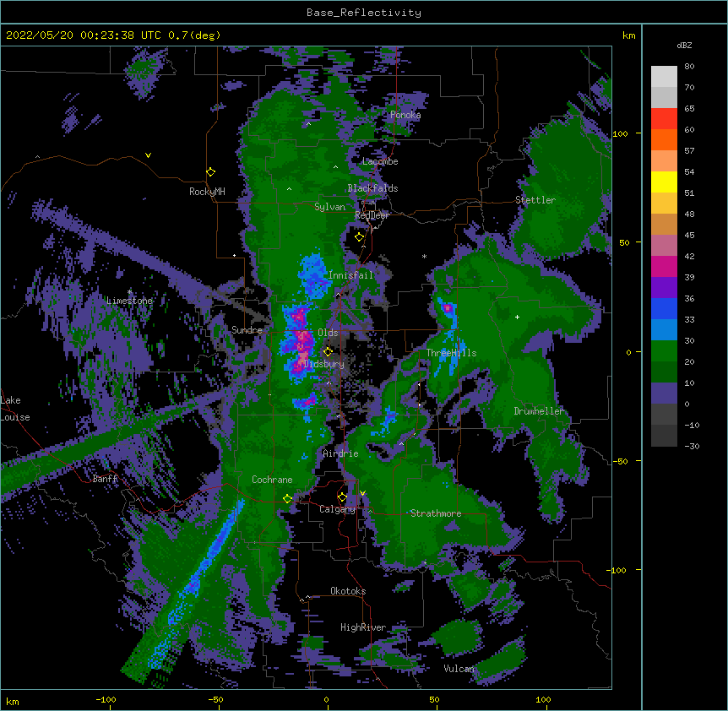The image size is (728, 711).
Task: Click the yellow V marker near Calgary
Action: [362, 493]
